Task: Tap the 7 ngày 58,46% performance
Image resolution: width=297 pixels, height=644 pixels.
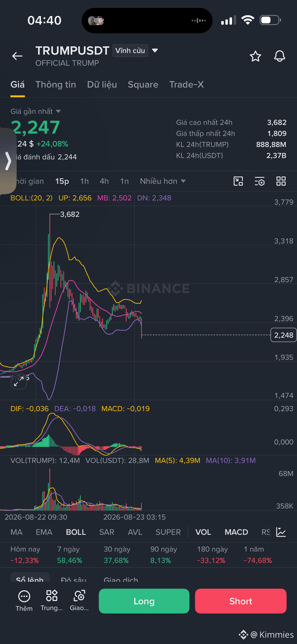Action: tap(70, 555)
